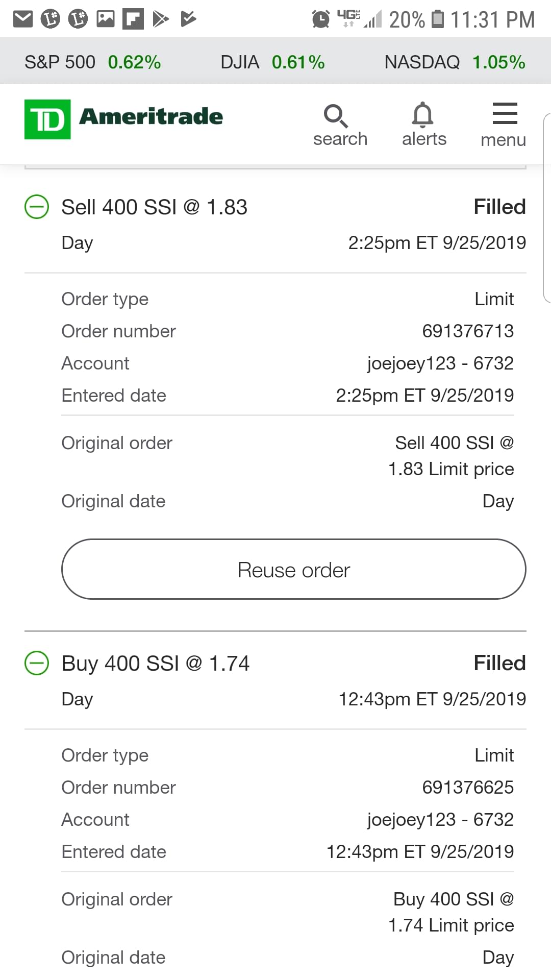
Task: Tap the Play Store notification icon
Action: [161, 19]
